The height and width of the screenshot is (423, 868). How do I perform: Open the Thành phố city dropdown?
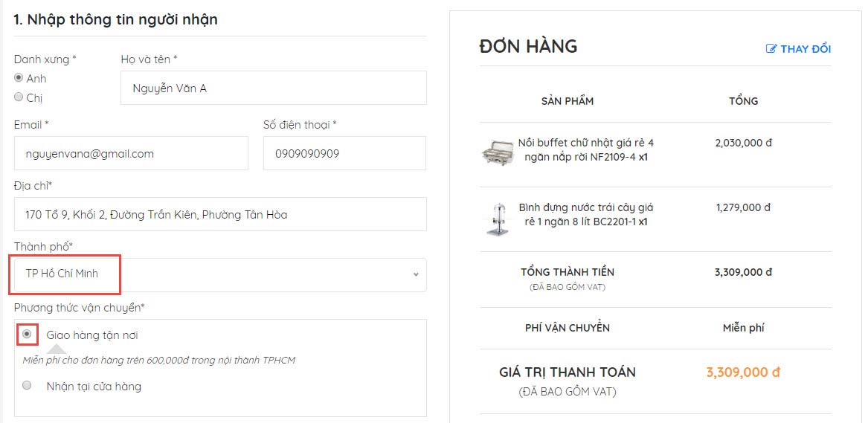(x=220, y=274)
